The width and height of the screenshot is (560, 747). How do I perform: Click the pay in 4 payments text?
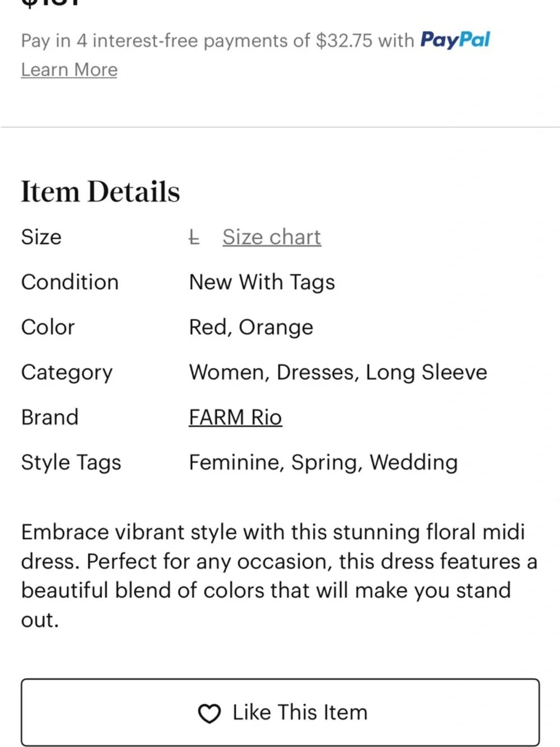218,40
